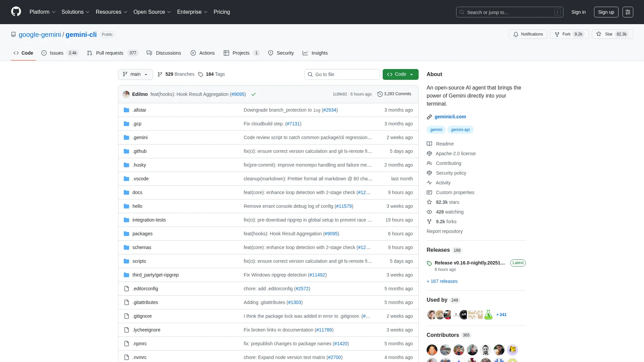Click the tag icon next to 184 Tags

201,74
